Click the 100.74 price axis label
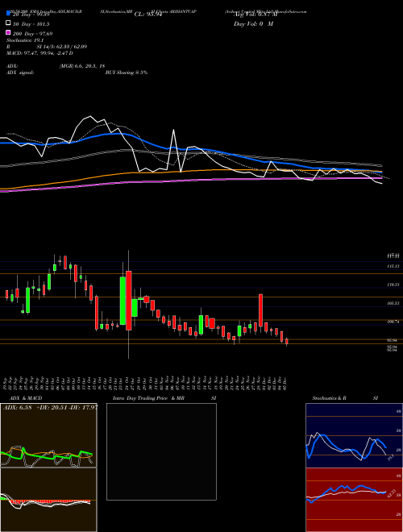403x532 pixels. click(393, 322)
